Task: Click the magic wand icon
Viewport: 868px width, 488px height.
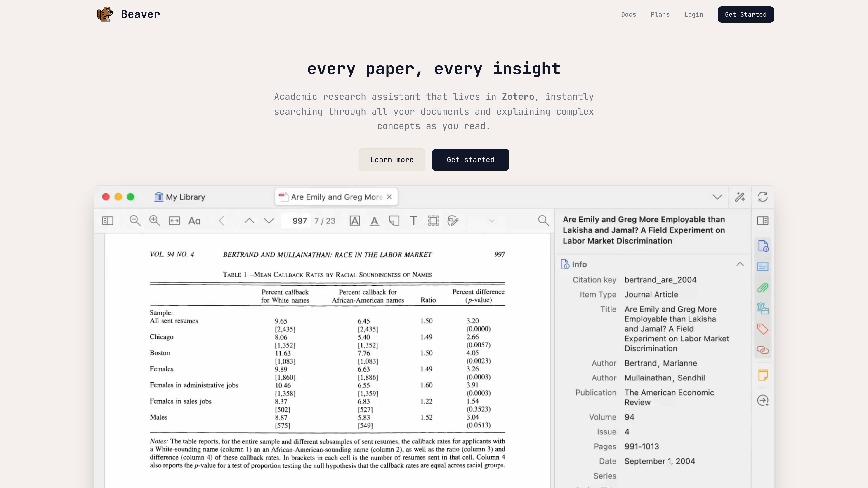Action: pos(740,197)
